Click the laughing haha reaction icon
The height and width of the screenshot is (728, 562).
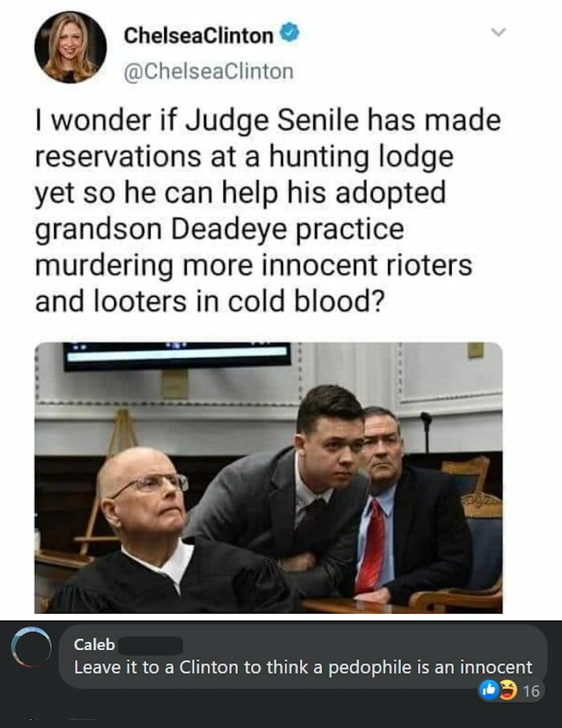point(509,690)
